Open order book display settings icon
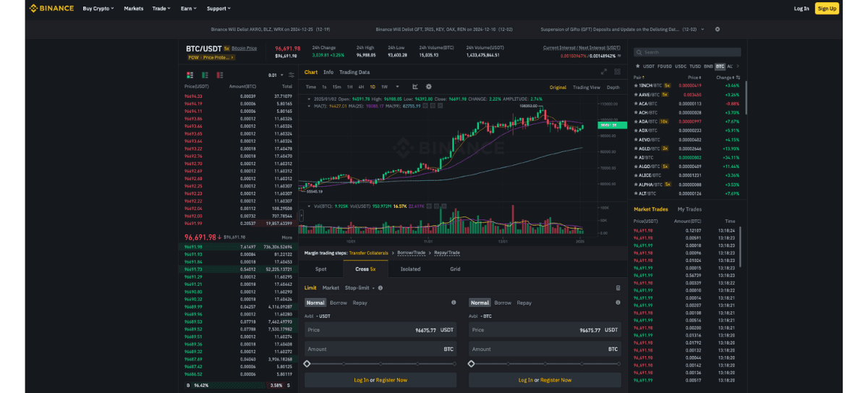This screenshot has width=868, height=393. pyautogui.click(x=291, y=75)
